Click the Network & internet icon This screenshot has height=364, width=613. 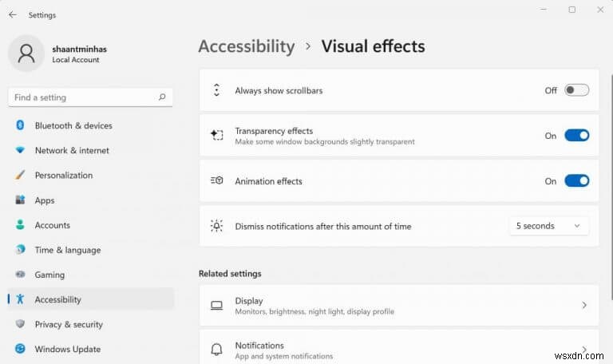[20, 150]
